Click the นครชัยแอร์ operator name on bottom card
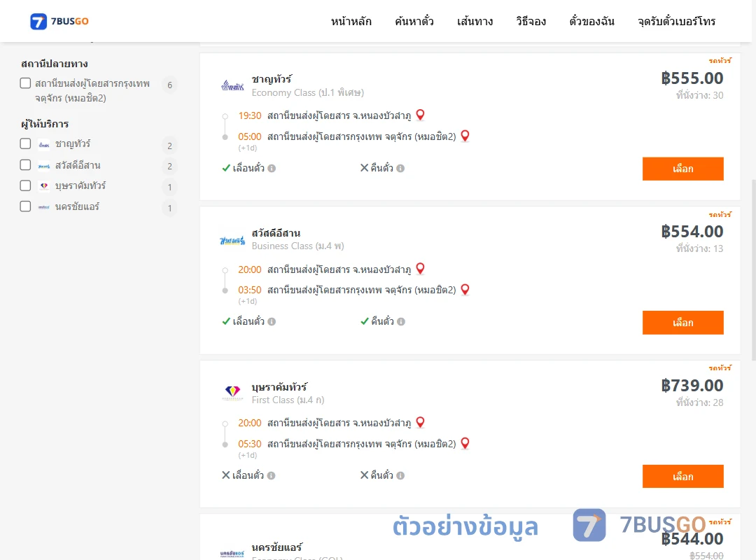The height and width of the screenshot is (560, 756). point(276,547)
